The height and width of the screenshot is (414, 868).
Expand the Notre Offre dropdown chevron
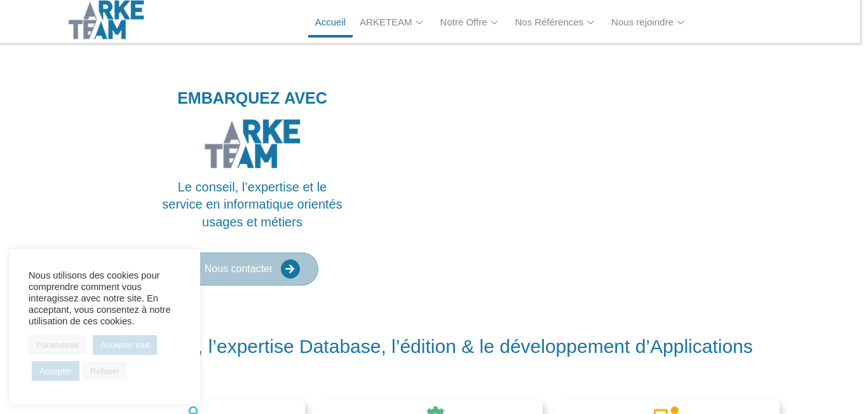pos(494,23)
